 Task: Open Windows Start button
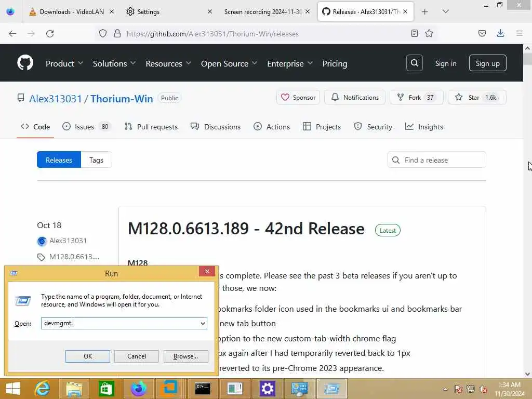tap(13, 389)
